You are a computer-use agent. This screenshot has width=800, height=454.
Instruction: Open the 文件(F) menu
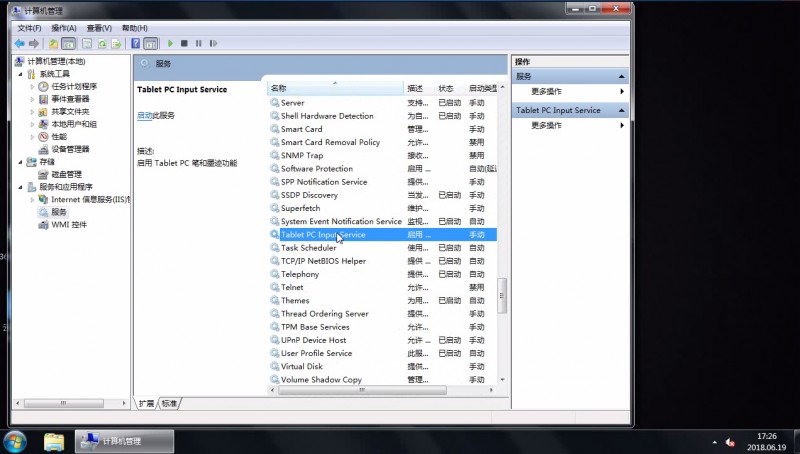(x=29, y=28)
